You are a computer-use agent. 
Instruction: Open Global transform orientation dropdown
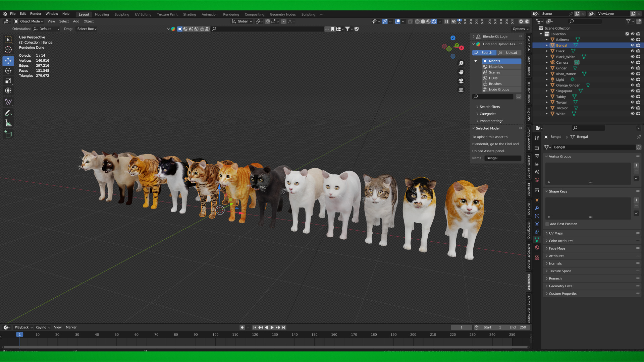(x=242, y=21)
